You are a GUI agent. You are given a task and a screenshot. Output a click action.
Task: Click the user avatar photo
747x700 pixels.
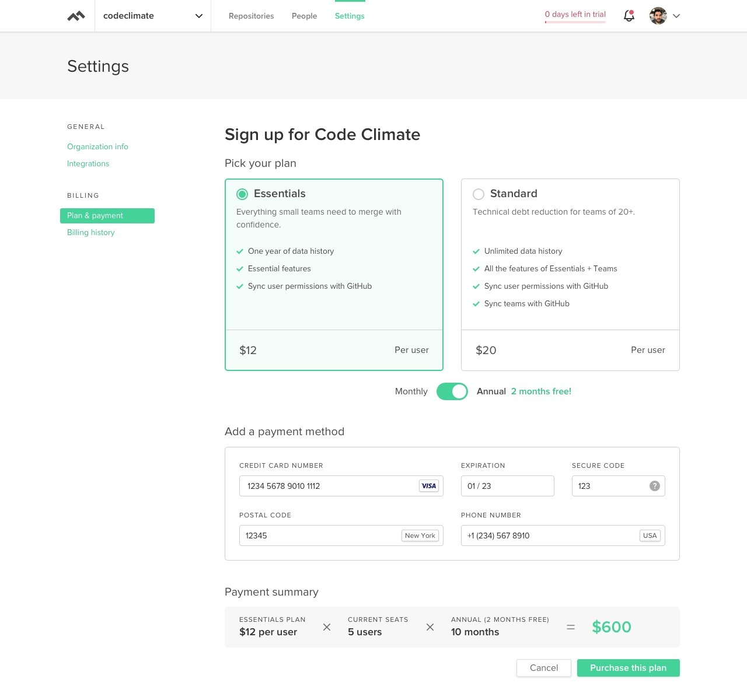pos(658,16)
